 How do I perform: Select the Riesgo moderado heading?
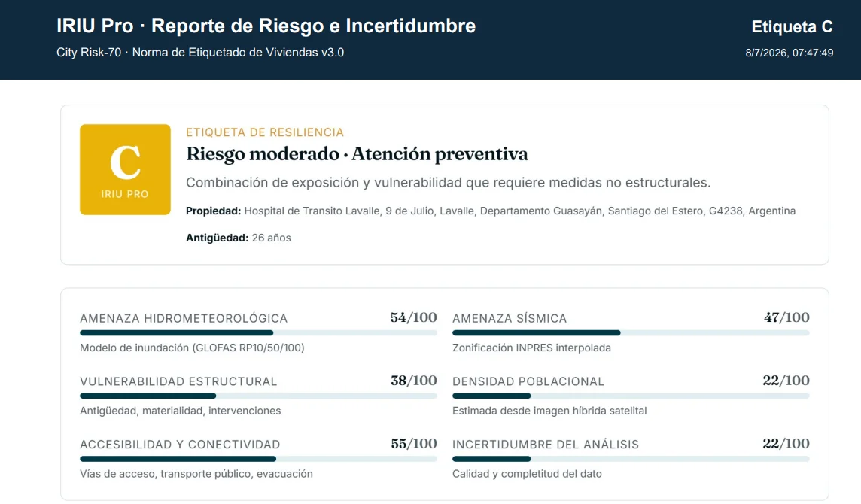[x=357, y=153]
